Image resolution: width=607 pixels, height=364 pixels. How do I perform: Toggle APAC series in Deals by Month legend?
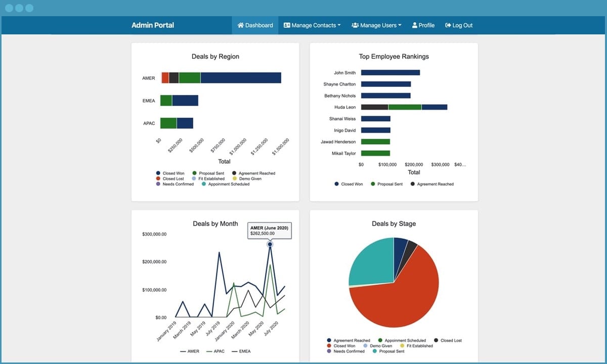[215, 351]
